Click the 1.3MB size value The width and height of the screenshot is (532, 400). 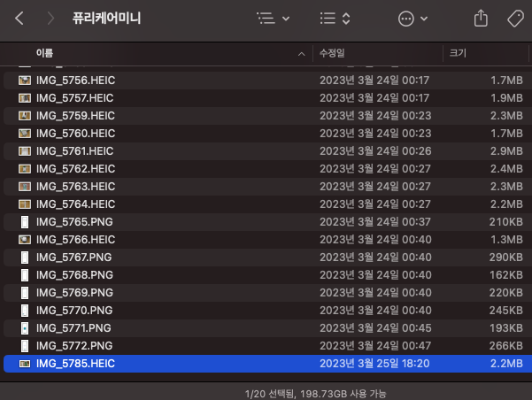pos(506,240)
